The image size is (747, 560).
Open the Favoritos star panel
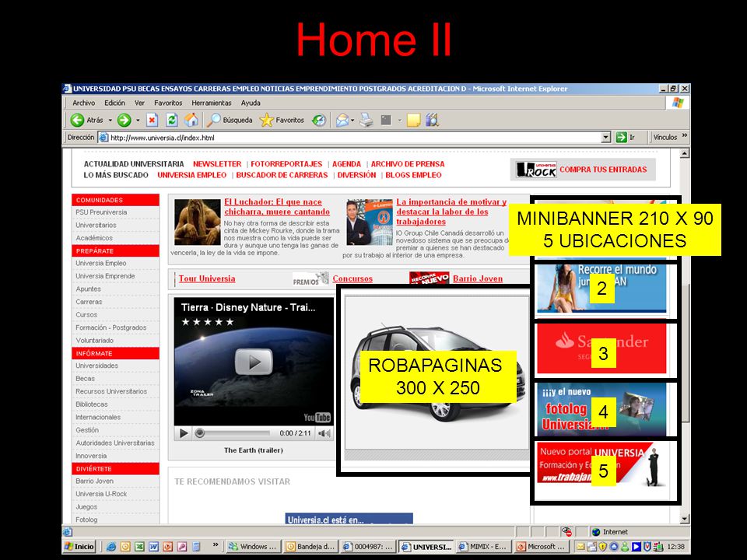click(282, 120)
